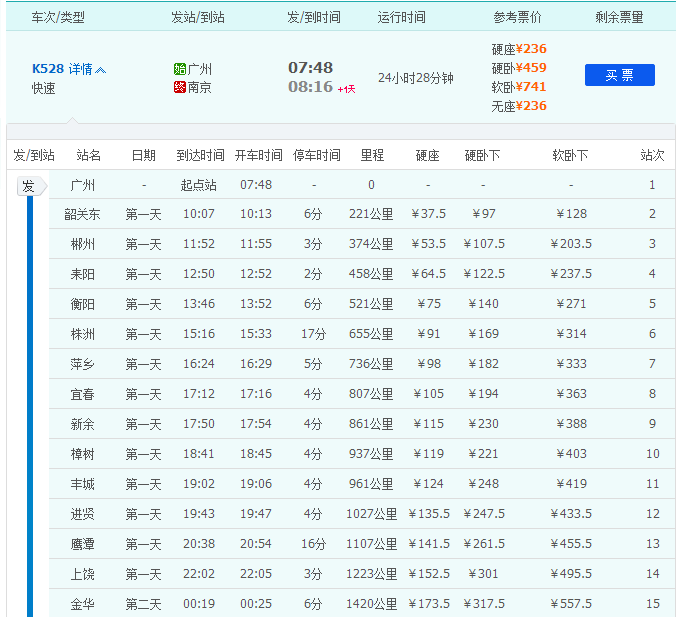Screen dimensions: 677x617
Task: Click ¥122.5 hard sleeper price for 耒阳
Action: coord(484,274)
